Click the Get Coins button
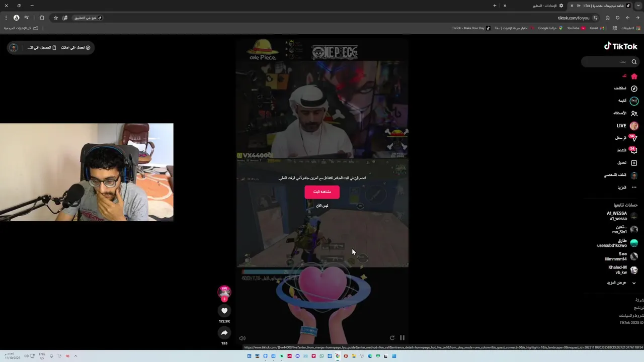This screenshot has width=644, height=362. click(x=75, y=47)
